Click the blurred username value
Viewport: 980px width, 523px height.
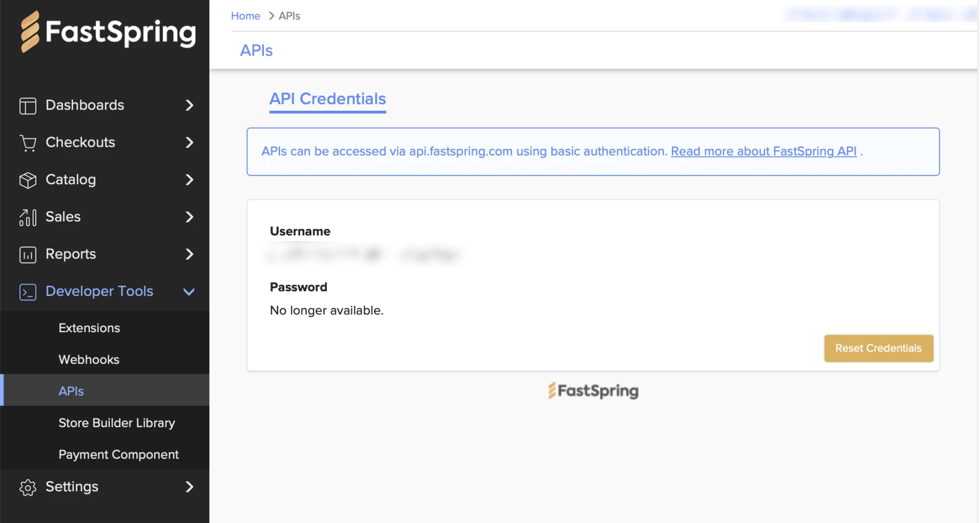point(364,254)
